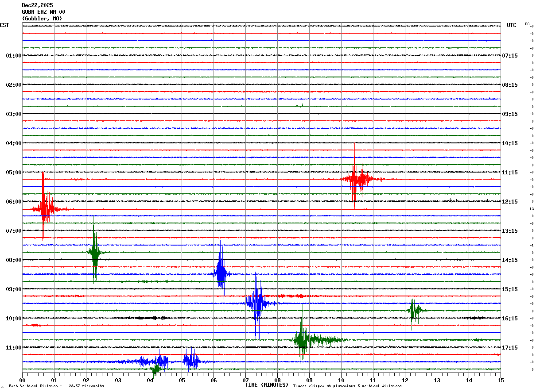Select the GOBM EHZ NM 00 station label
The height and width of the screenshot is (392, 536).
click(x=43, y=12)
